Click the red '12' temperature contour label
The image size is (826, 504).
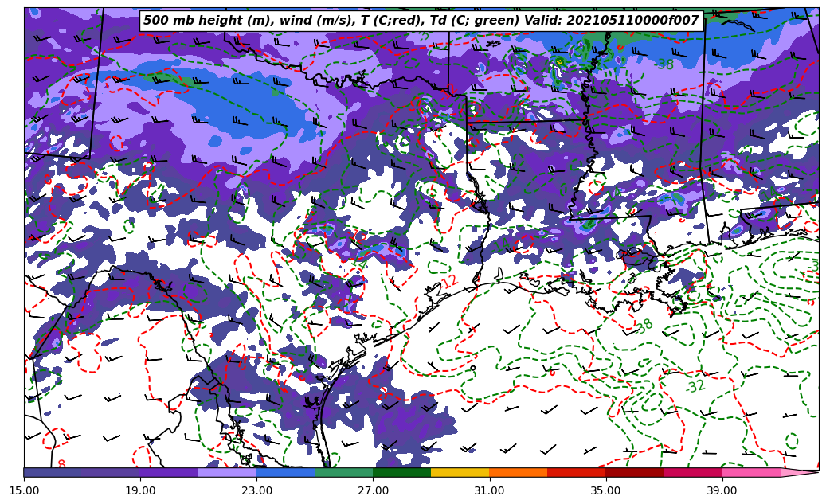coord(449,282)
